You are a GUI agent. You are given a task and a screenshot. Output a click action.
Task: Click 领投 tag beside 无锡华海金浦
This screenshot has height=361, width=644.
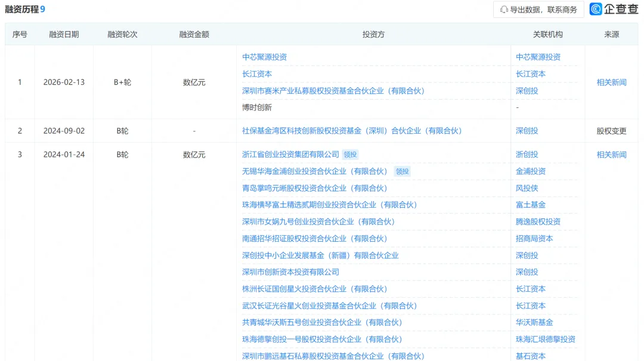(402, 171)
